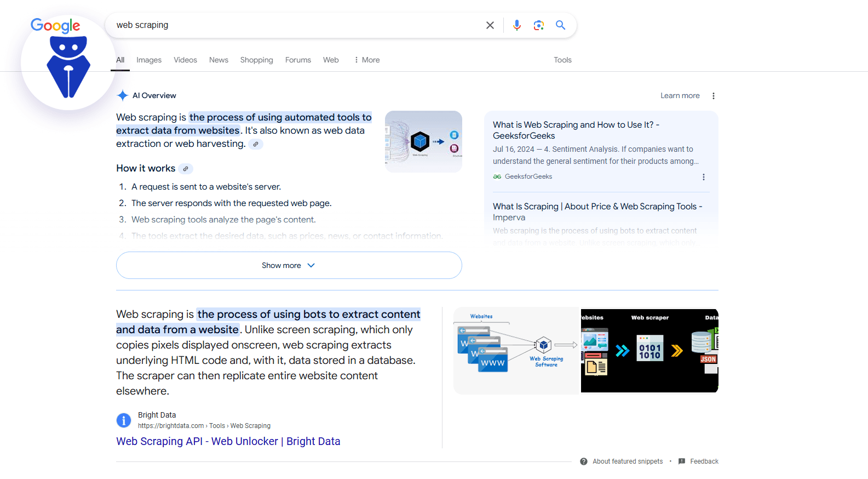Click the magnifying glass search icon
The height and width of the screenshot is (479, 868).
(x=560, y=25)
